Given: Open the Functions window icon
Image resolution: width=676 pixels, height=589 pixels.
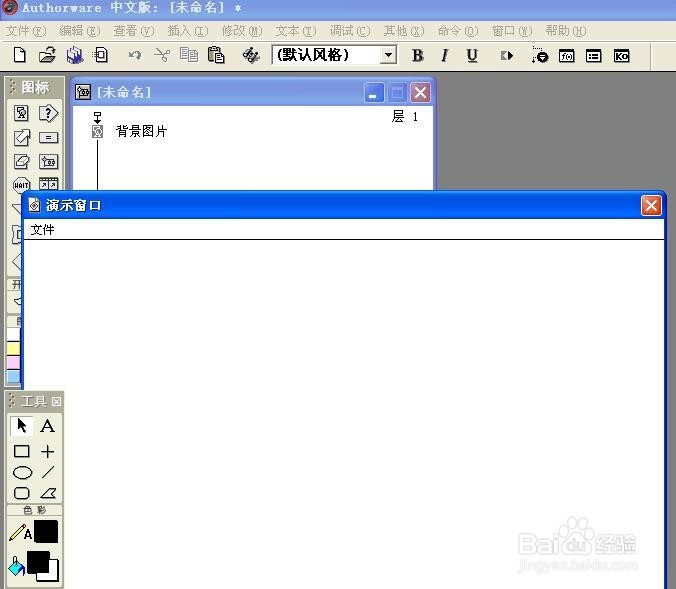Looking at the screenshot, I should 566,56.
